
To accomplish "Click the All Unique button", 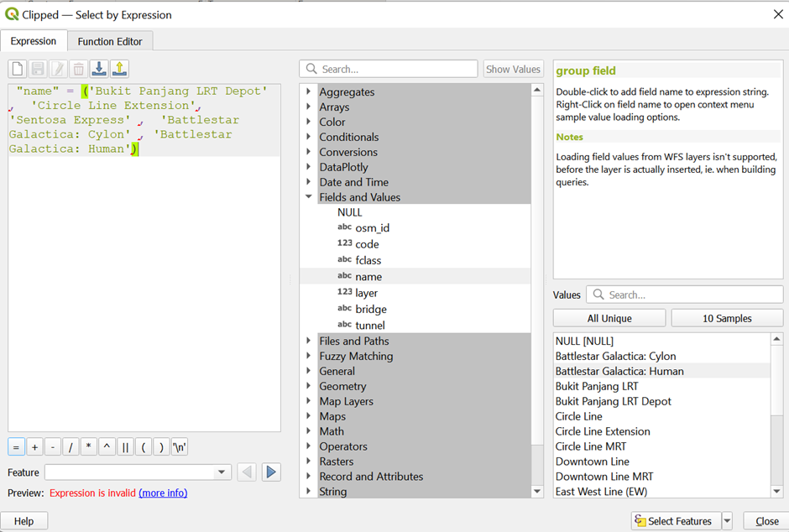I will pyautogui.click(x=609, y=318).
